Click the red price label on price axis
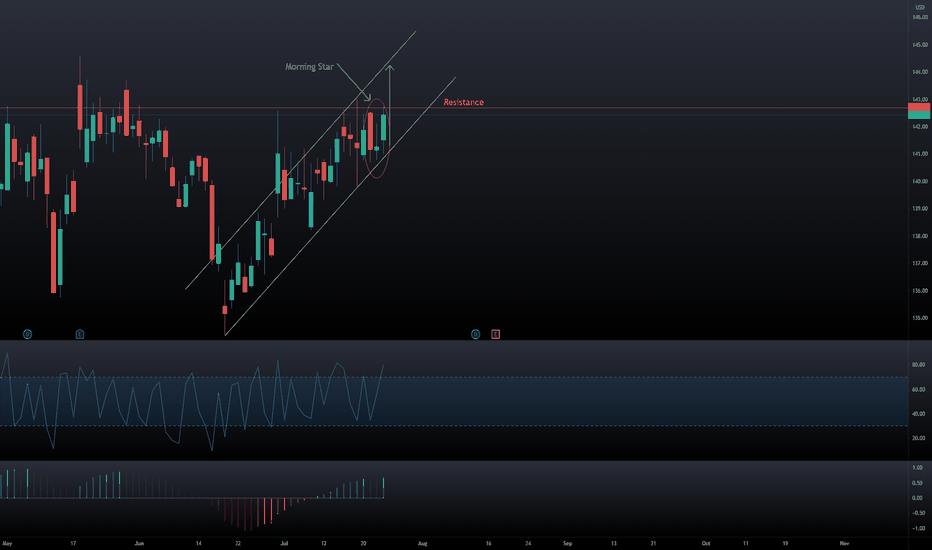The height and width of the screenshot is (550, 932). click(x=919, y=106)
